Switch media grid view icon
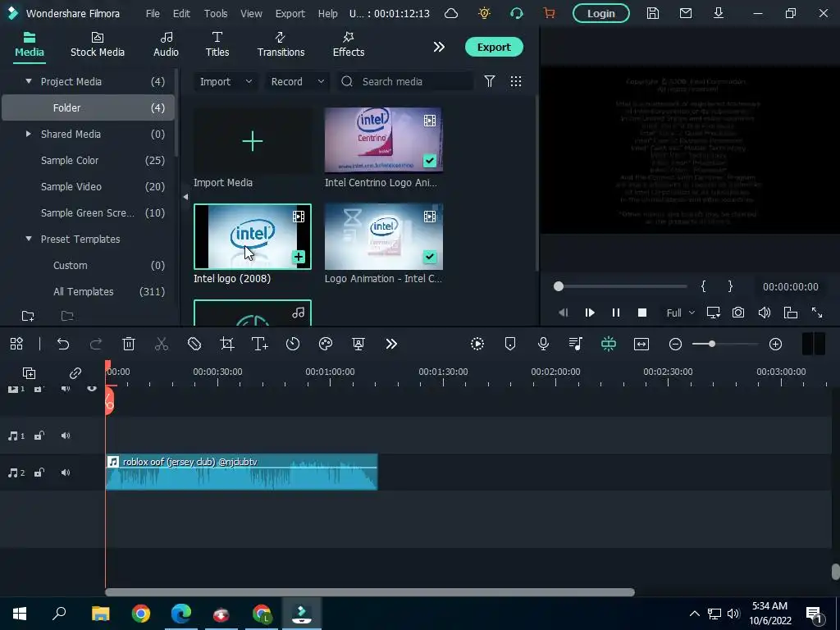This screenshot has height=630, width=840. point(516,81)
